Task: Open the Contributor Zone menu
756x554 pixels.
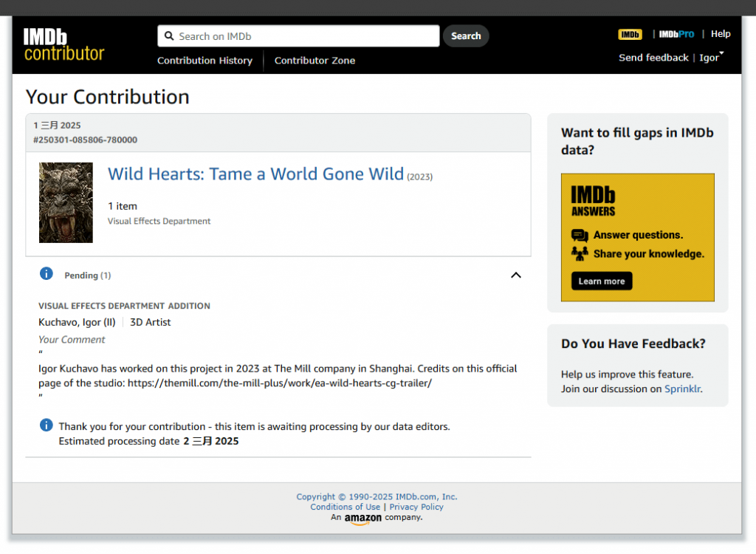Action: tap(315, 61)
